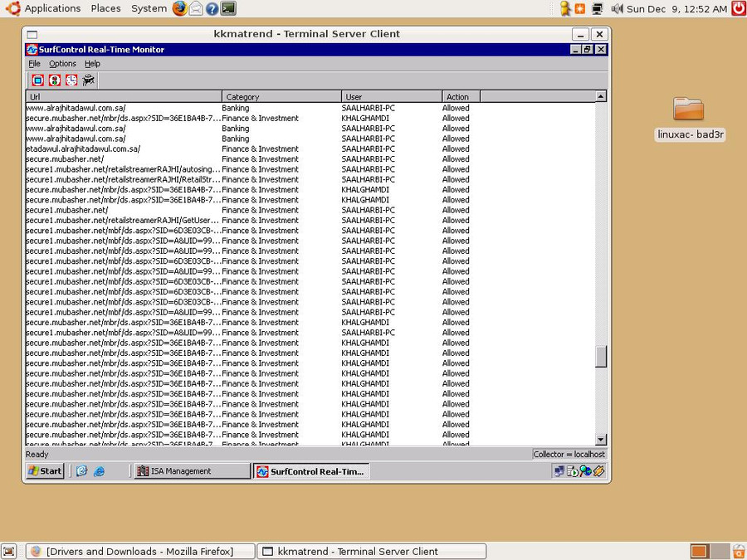Screen dimensions: 747x560
Task: Open the linuxac- bad3r folder on the desktop
Action: [x=689, y=118]
